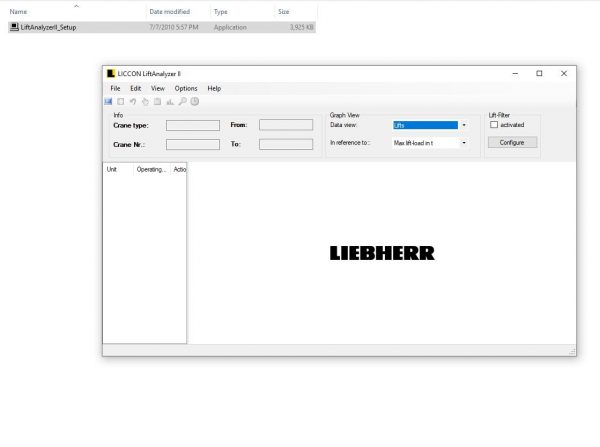Open the View menu

[158, 88]
